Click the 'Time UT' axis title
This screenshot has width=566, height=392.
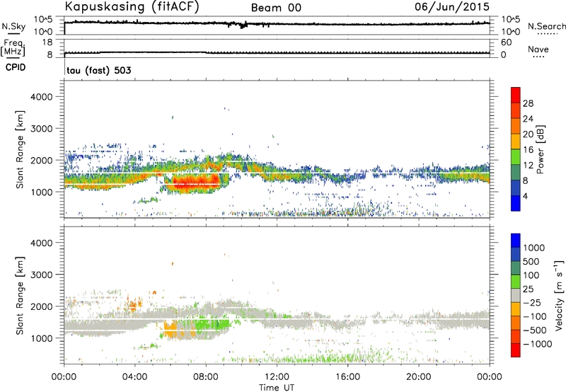tap(277, 388)
